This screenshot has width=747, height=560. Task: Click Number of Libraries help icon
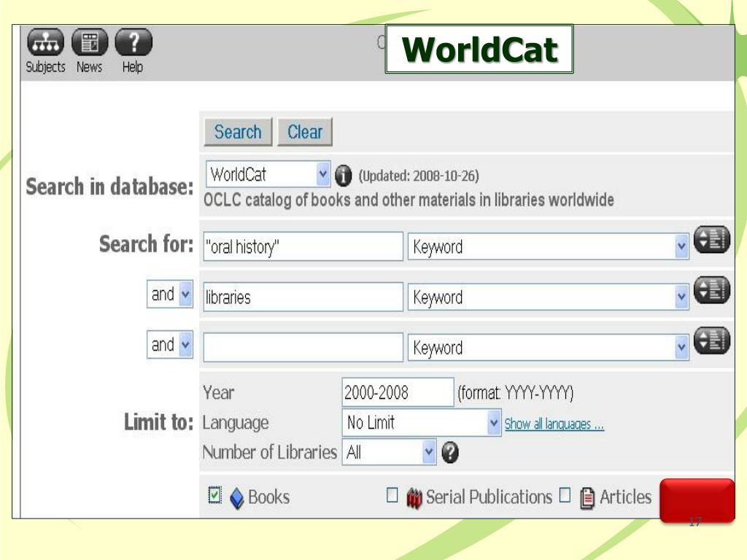(x=449, y=452)
